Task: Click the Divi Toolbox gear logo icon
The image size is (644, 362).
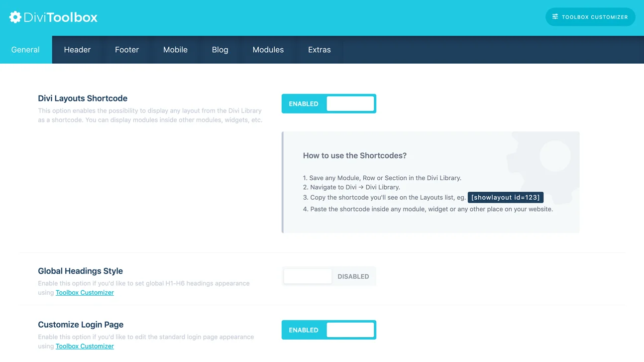Action: click(x=15, y=17)
